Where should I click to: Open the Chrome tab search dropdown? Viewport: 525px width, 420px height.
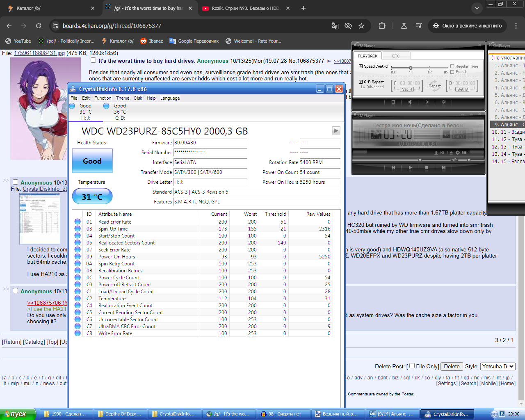pos(477,8)
